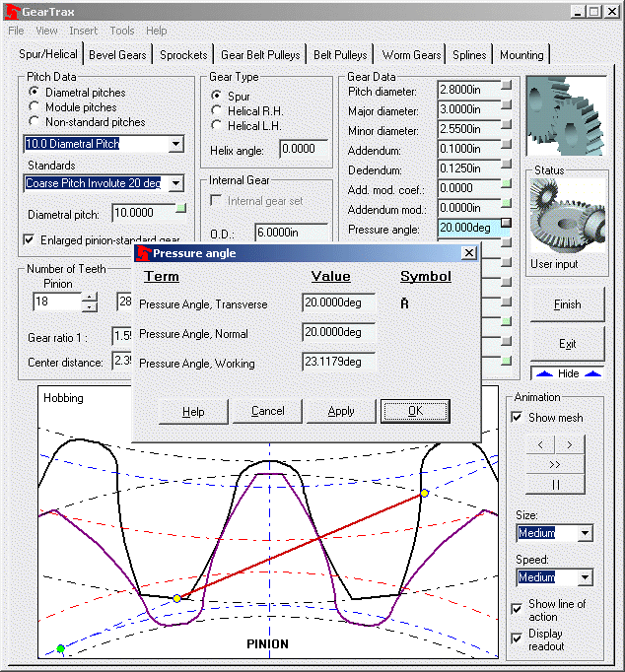
Task: Click the spur gear preview image
Action: [x=566, y=115]
